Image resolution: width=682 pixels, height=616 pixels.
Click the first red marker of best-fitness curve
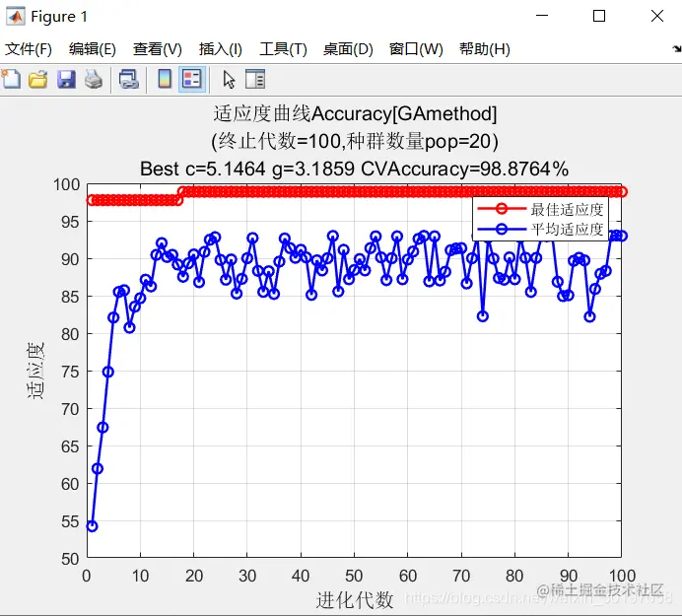(92, 200)
